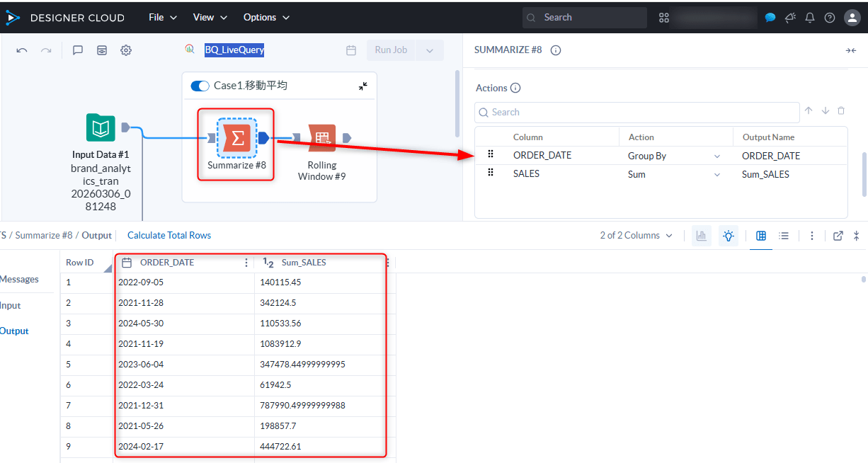Open the comment annotation tool icon
This screenshot has height=463, width=868.
click(78, 50)
